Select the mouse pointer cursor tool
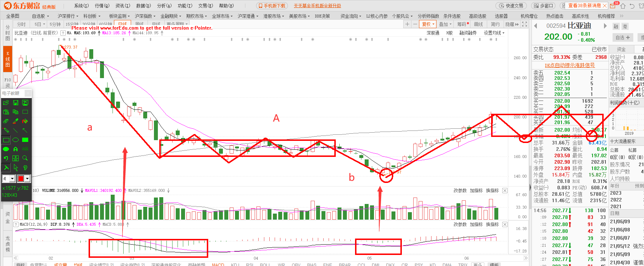This screenshot has height=266, width=644. (16, 168)
